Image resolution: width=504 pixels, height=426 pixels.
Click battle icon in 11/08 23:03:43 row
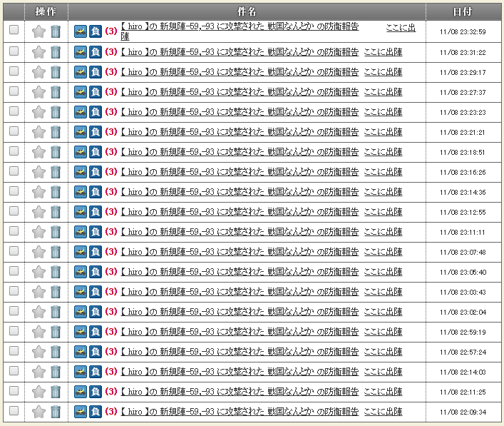pyautogui.click(x=81, y=292)
